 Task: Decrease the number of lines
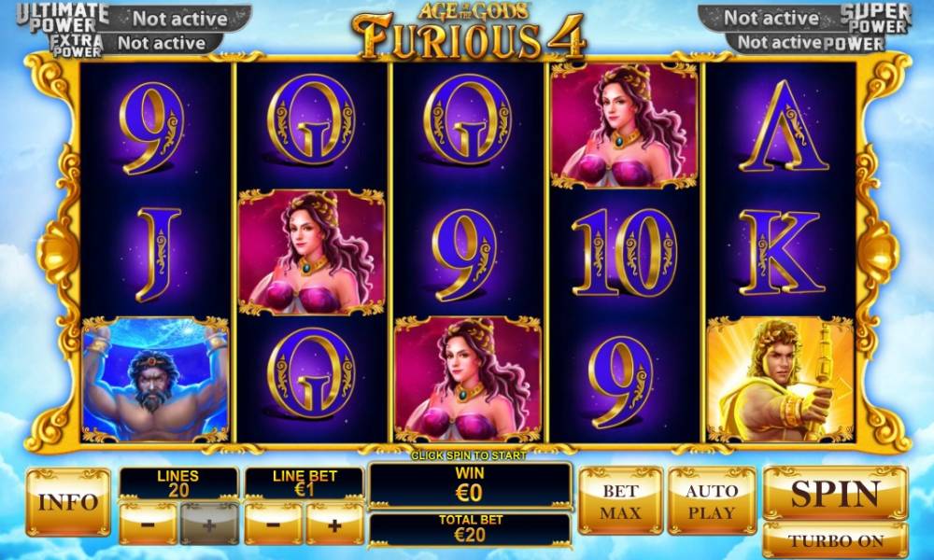[149, 525]
